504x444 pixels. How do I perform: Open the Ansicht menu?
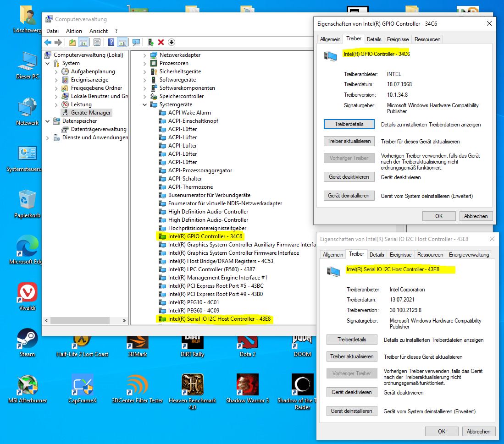99,31
